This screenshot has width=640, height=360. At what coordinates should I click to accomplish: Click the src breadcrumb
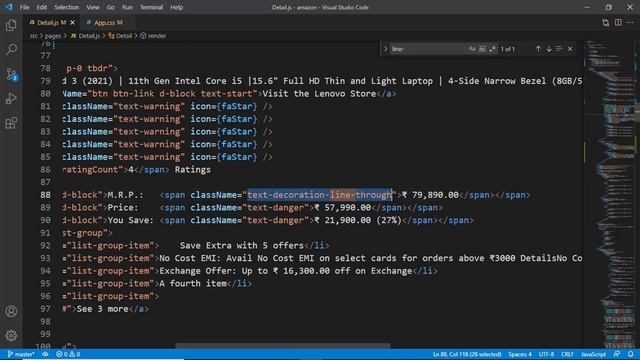point(33,36)
